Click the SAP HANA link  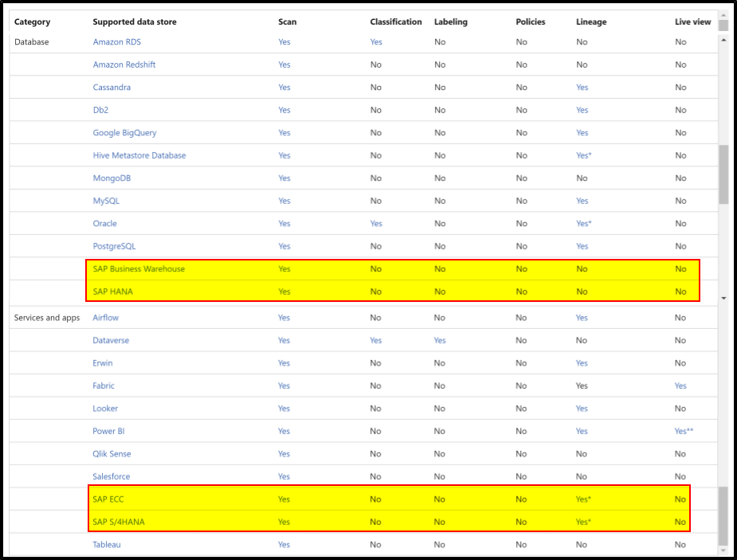click(113, 292)
